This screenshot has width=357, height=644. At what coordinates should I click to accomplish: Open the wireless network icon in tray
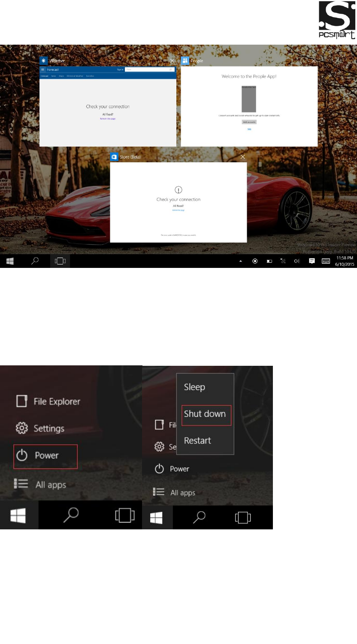coord(283,261)
